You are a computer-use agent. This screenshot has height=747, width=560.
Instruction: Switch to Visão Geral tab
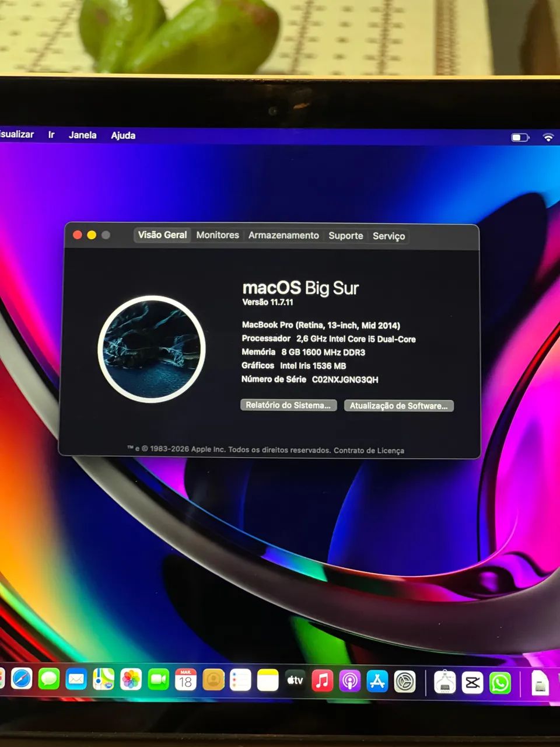(x=162, y=235)
